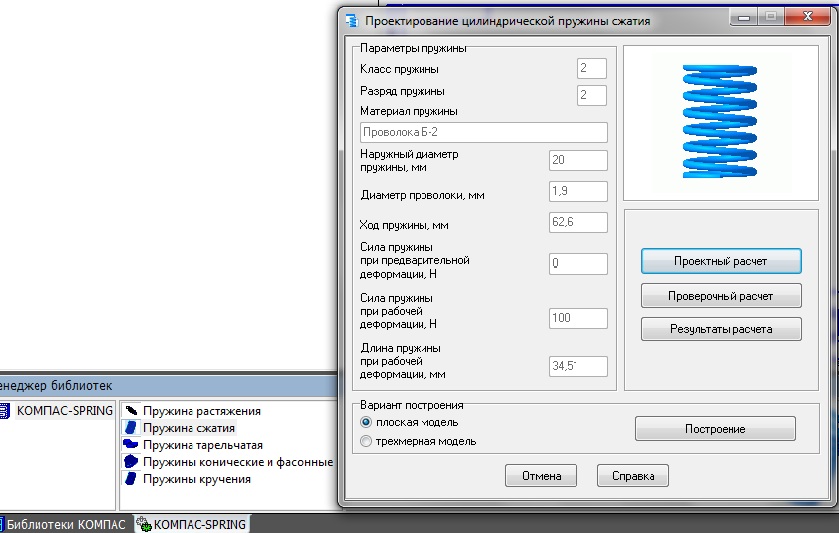Click the Наружный диаметр пружины field

(x=578, y=160)
